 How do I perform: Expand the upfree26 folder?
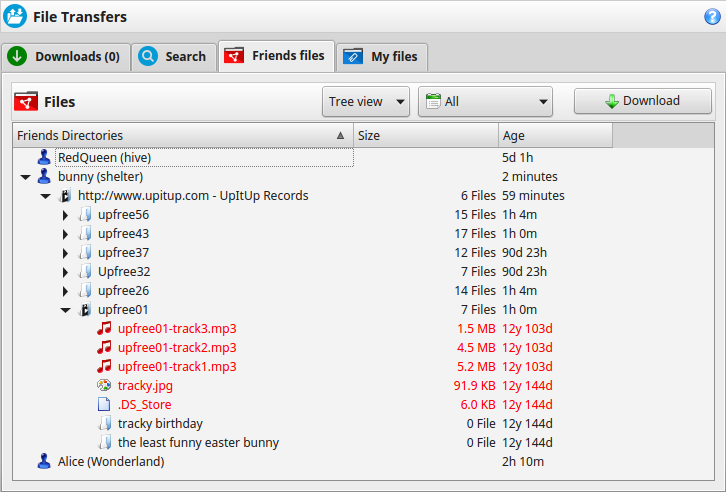[65, 291]
